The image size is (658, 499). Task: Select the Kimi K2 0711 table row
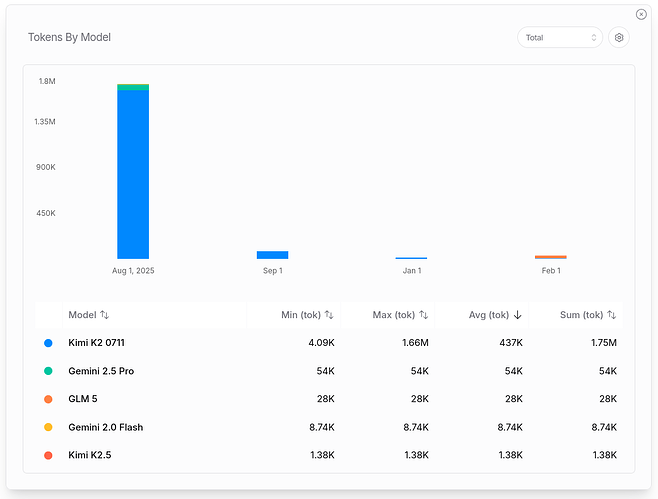[329, 343]
